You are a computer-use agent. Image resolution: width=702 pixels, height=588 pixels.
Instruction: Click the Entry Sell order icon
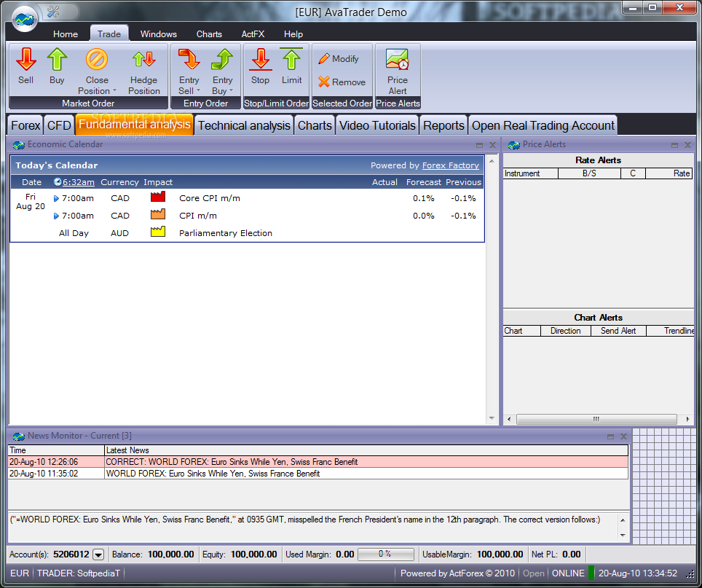point(189,71)
